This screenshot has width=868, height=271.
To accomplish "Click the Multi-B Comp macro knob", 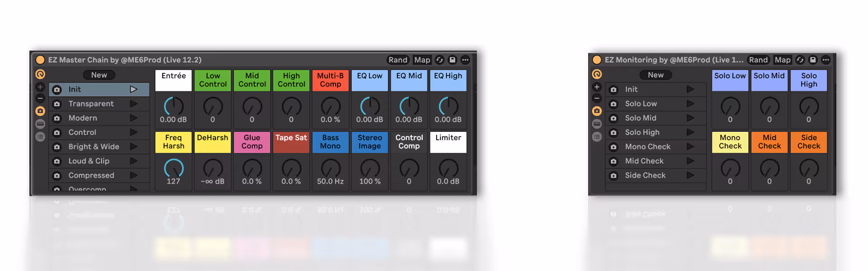I will pos(330,106).
